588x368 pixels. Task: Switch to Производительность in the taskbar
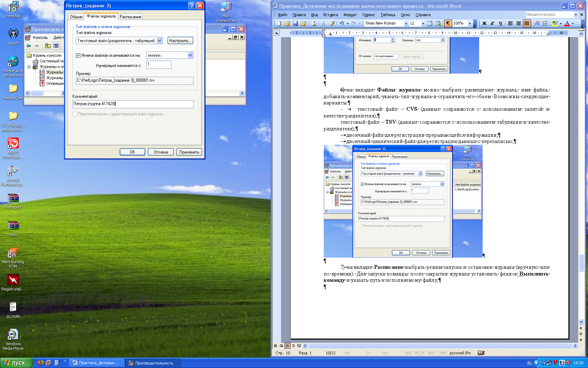pos(153,363)
